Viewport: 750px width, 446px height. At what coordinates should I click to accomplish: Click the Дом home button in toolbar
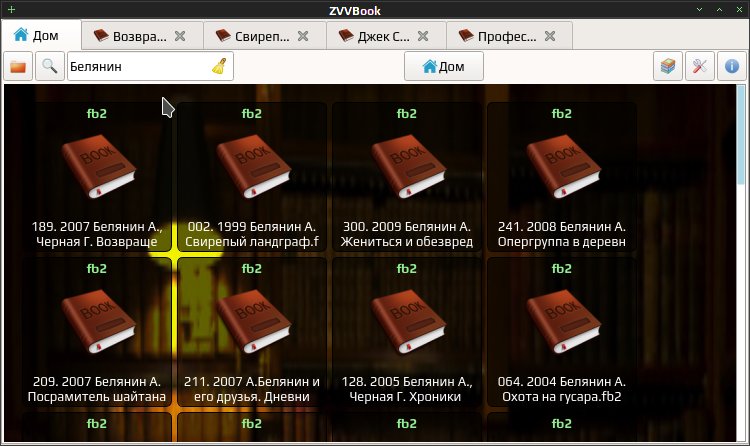444,66
